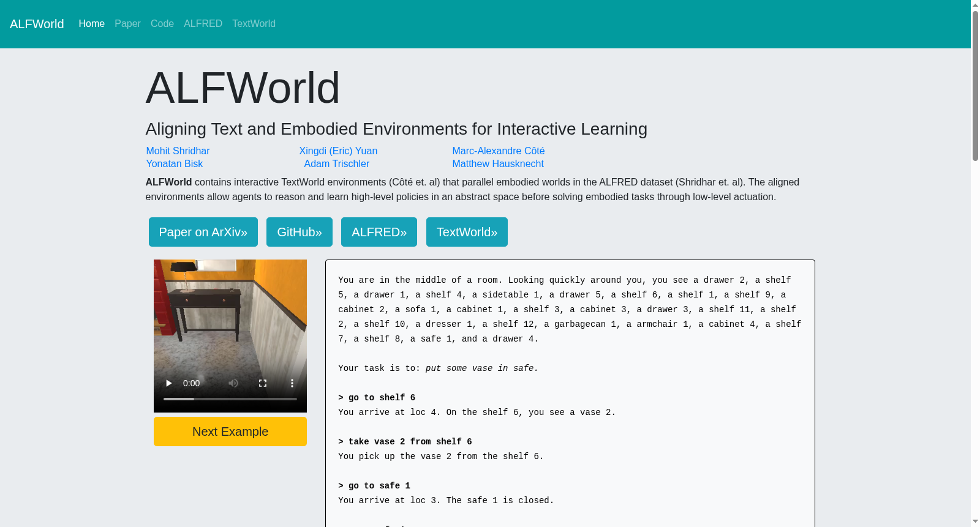The width and height of the screenshot is (980, 527).
Task: Mute the video using the speaker icon
Action: click(x=233, y=383)
